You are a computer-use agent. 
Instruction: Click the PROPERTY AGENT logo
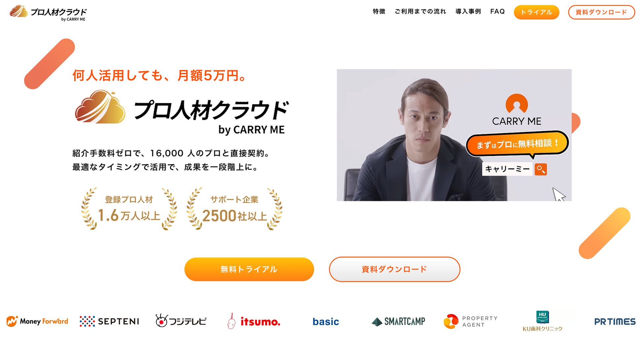click(x=471, y=322)
